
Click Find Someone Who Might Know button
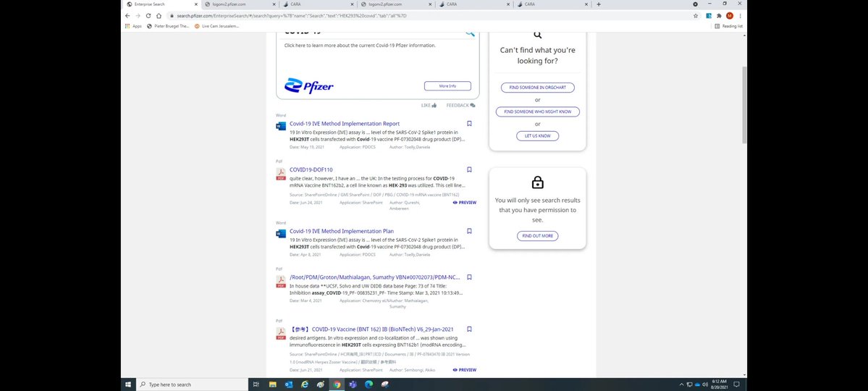537,112
